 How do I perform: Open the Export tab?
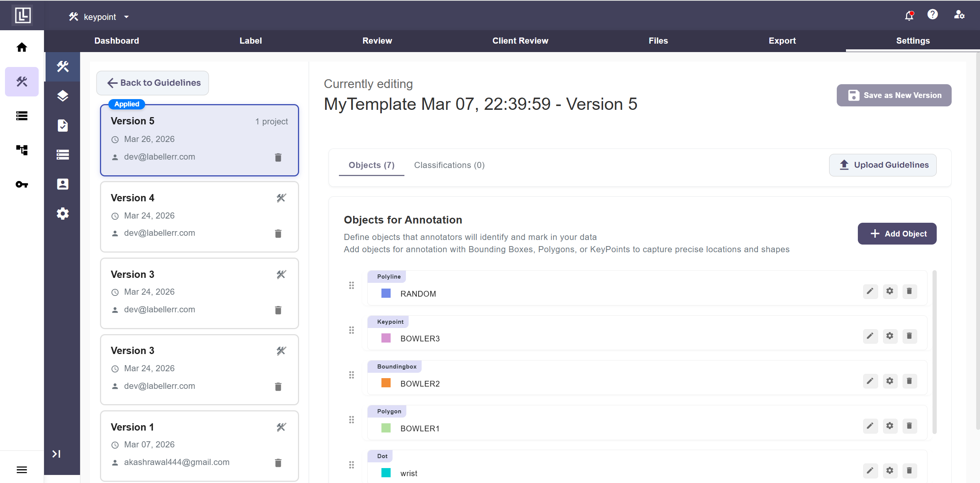pos(782,41)
